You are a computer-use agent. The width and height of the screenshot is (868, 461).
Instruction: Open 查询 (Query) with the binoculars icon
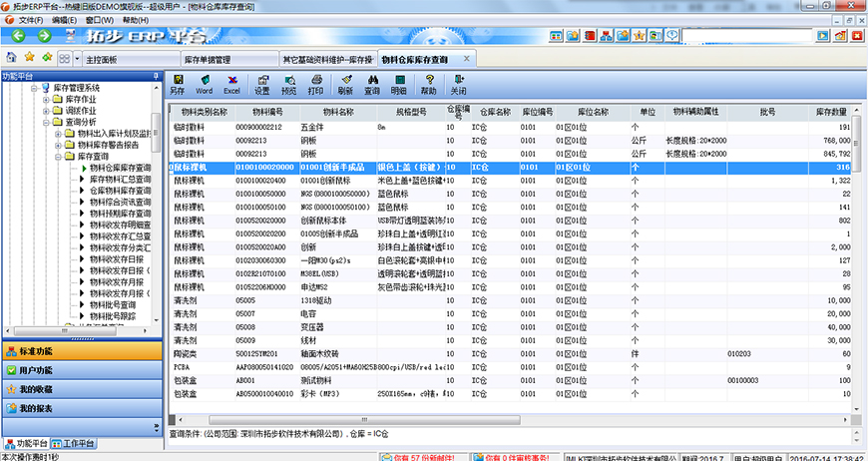pos(372,84)
